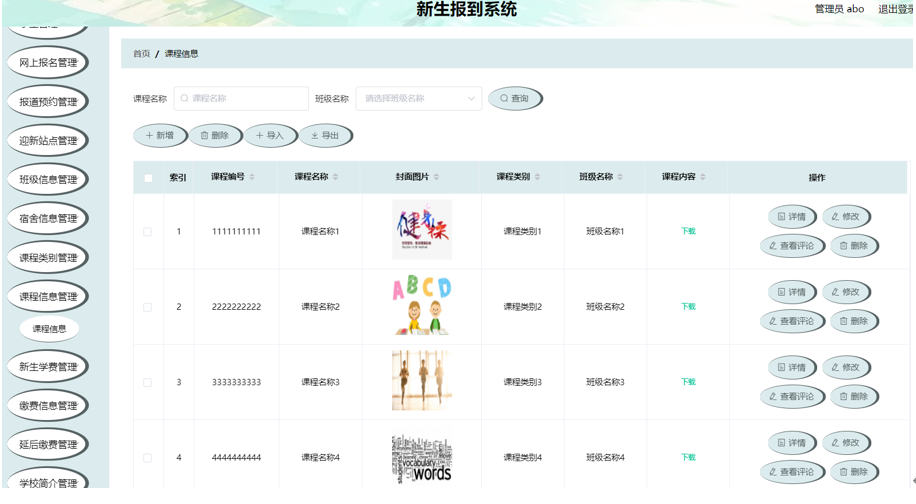Open 详情 for 课程名称3 row

click(x=792, y=367)
